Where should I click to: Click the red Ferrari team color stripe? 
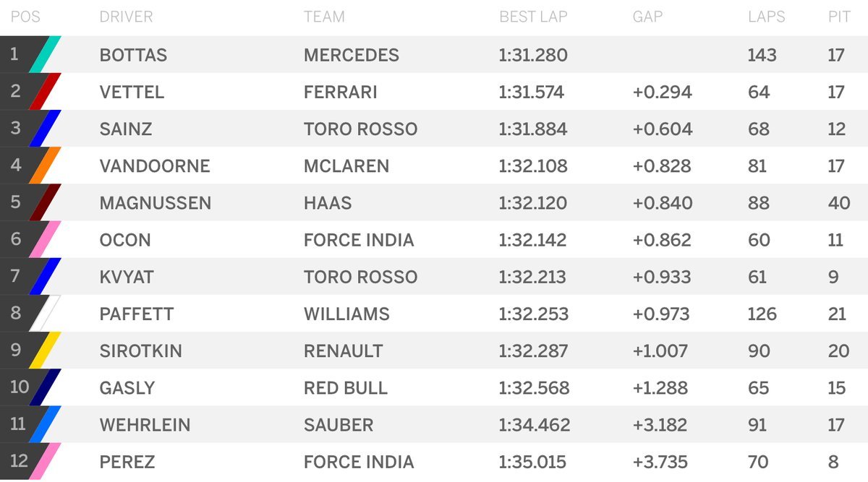click(x=46, y=92)
